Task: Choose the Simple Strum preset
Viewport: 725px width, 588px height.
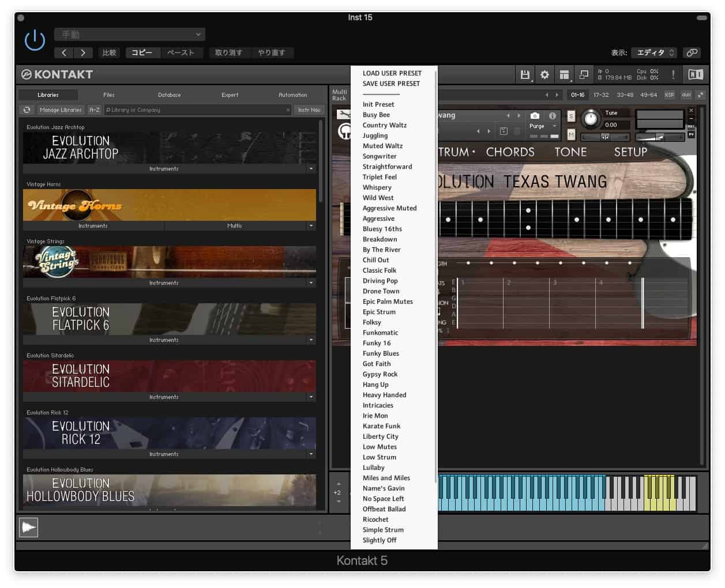Action: click(383, 530)
